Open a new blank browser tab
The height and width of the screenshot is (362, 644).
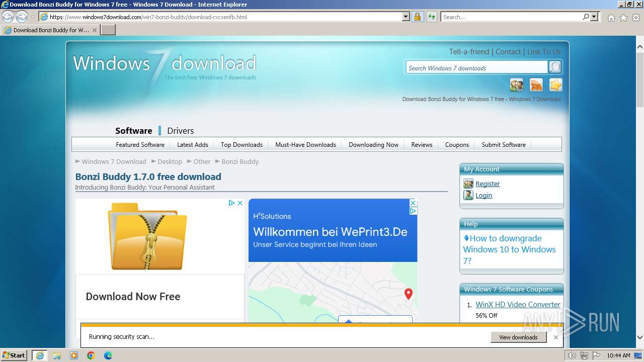[x=108, y=30]
